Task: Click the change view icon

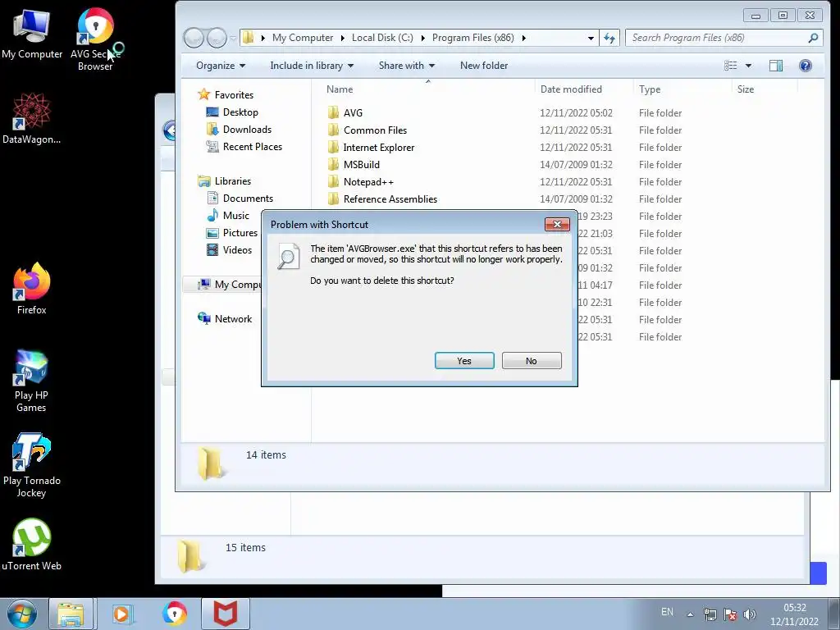Action: tap(731, 66)
